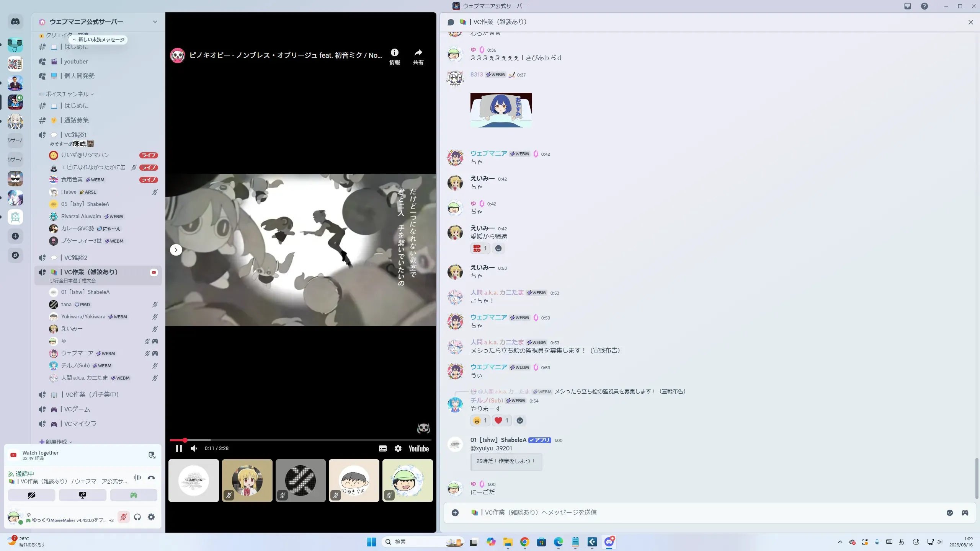Select the youtuber channel
The width and height of the screenshot is (980, 551).
click(76, 61)
